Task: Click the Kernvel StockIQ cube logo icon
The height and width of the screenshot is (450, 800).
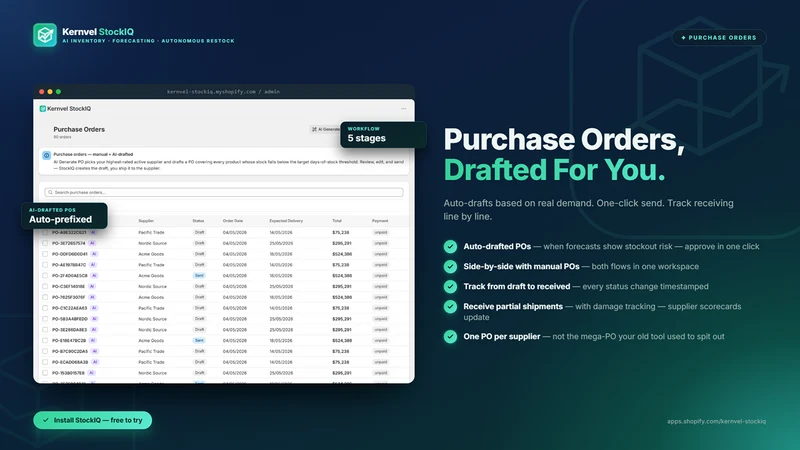Action: 45,35
